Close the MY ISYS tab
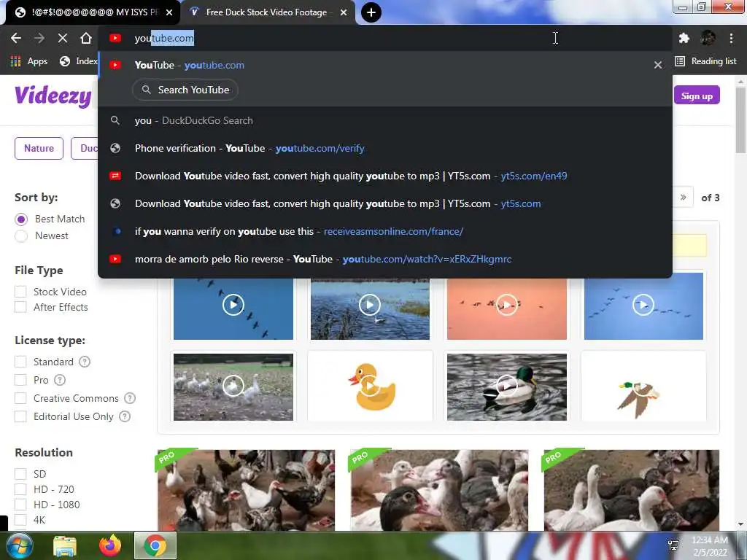The image size is (747, 560). [x=169, y=12]
